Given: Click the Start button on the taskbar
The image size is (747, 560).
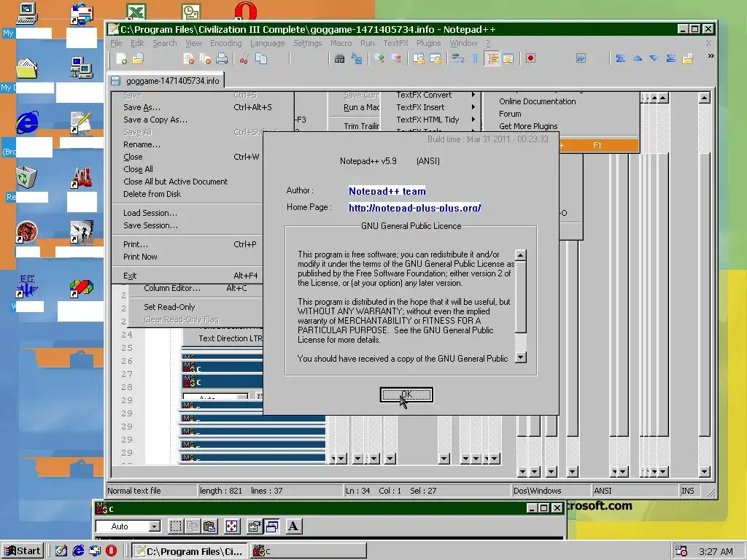Looking at the screenshot, I should click(23, 551).
